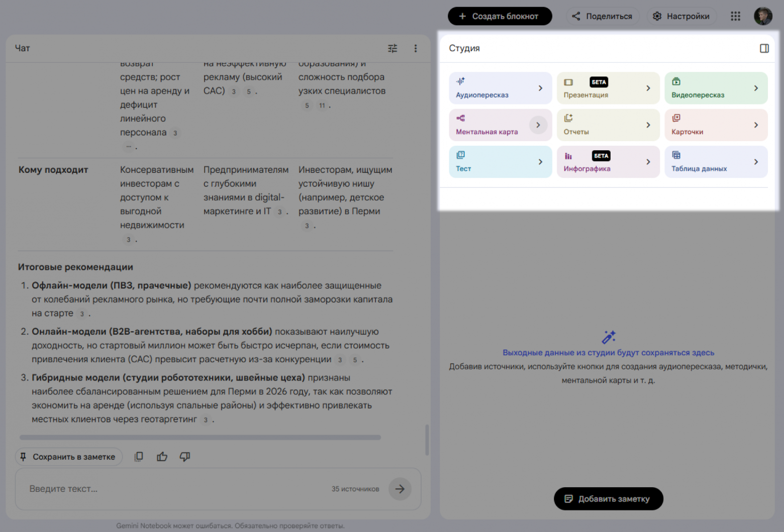The image size is (784, 532).
Task: Click Кому подходит row header
Action: (x=53, y=170)
